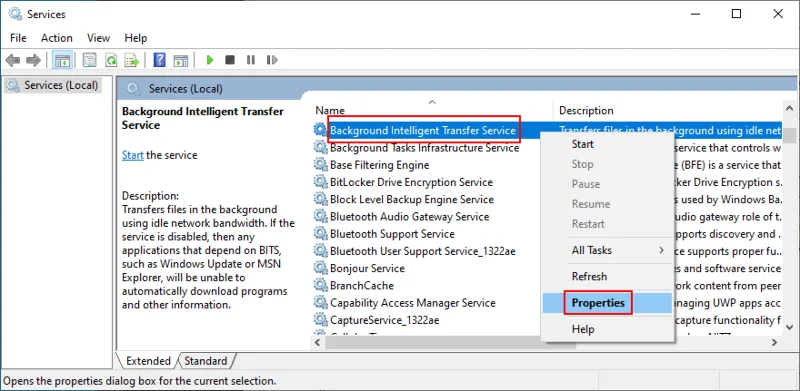Click gear icon beside Block Level Backup Engine
This screenshot has height=391, width=800.
pyautogui.click(x=320, y=199)
